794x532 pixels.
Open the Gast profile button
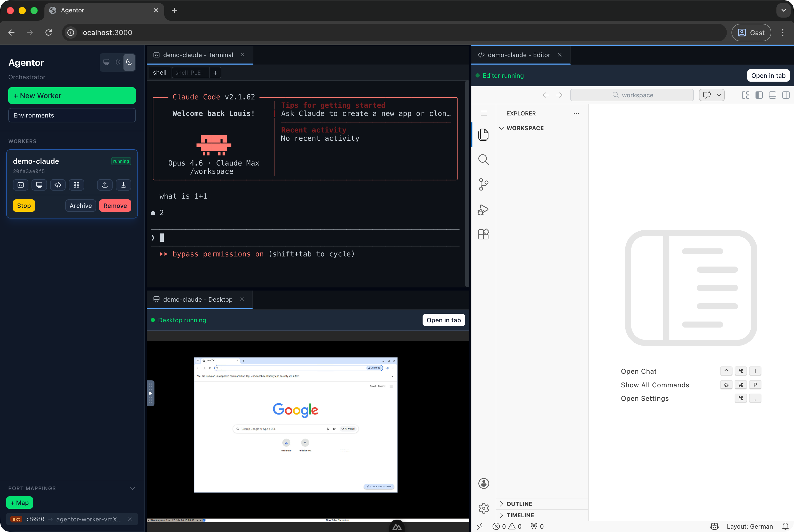(x=751, y=33)
